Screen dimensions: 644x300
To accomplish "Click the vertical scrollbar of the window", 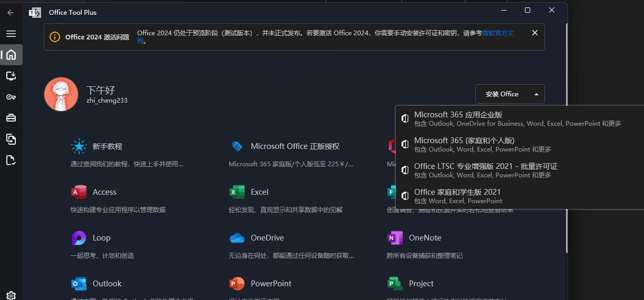I will pyautogui.click(x=567, y=137).
